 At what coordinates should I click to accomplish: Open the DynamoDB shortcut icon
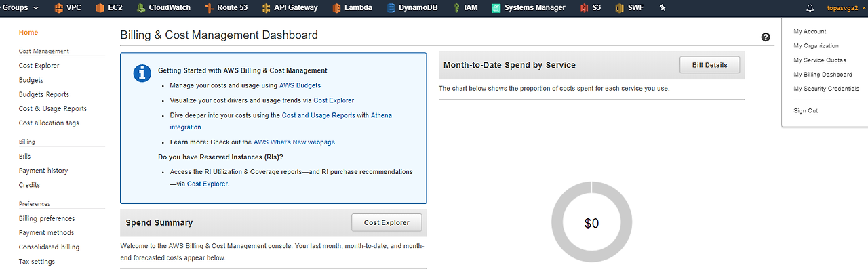(x=391, y=8)
